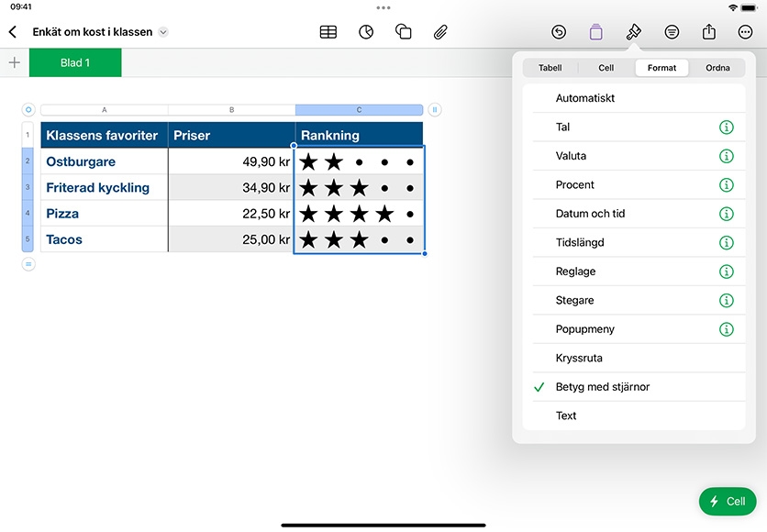Open info for Tidslängd format
This screenshot has width=767, height=532.
point(727,242)
